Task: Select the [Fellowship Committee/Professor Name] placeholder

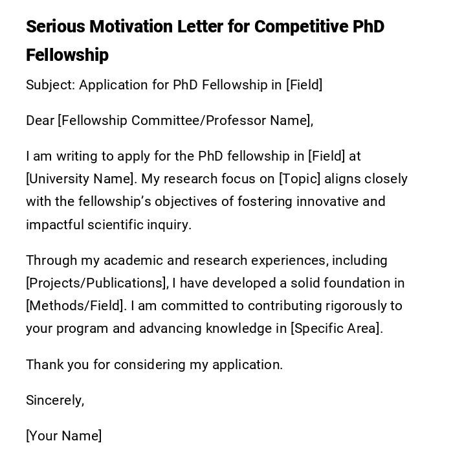Action: (185, 120)
